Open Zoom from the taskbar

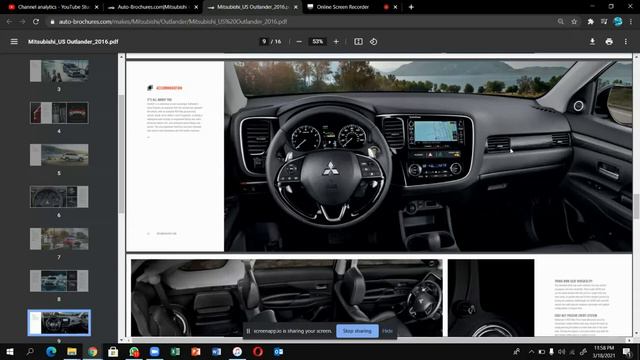click(x=154, y=351)
